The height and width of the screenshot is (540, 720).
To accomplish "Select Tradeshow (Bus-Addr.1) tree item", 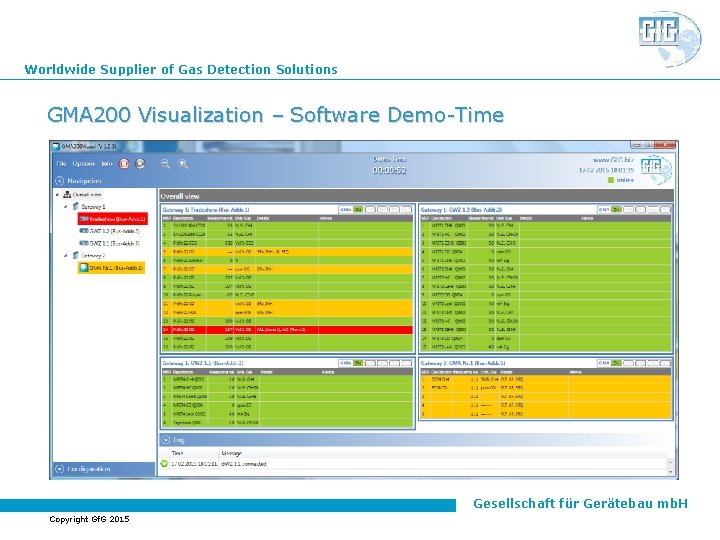I will [113, 219].
